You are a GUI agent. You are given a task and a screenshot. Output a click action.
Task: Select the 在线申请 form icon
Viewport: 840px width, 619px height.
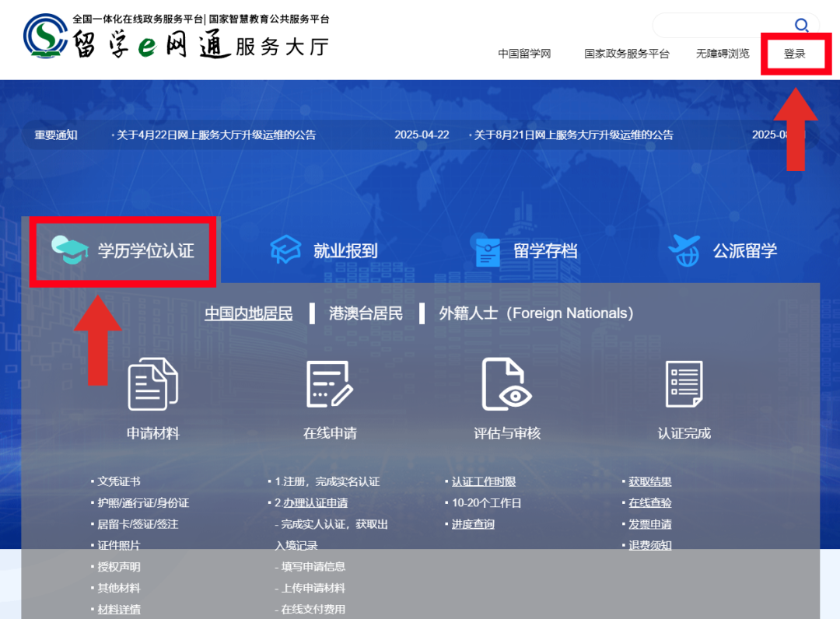(327, 383)
